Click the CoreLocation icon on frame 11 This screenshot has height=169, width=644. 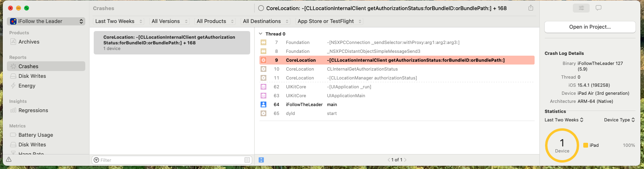pos(263,78)
